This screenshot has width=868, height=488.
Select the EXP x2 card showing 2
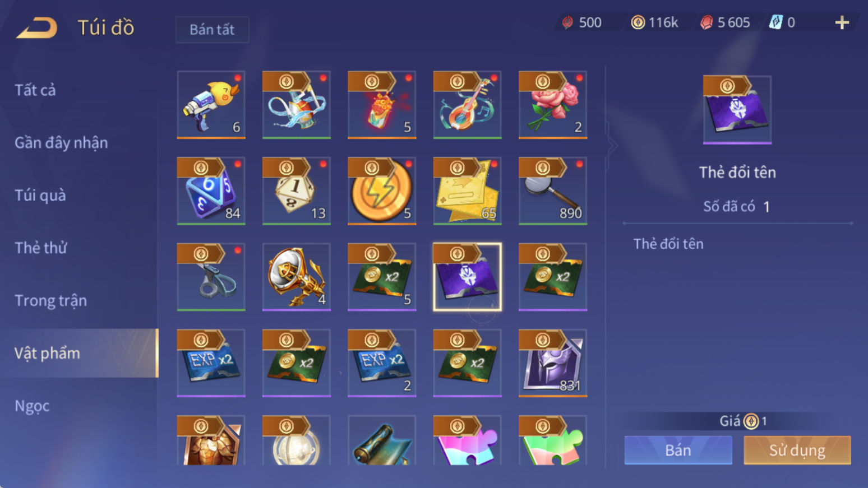[382, 363]
